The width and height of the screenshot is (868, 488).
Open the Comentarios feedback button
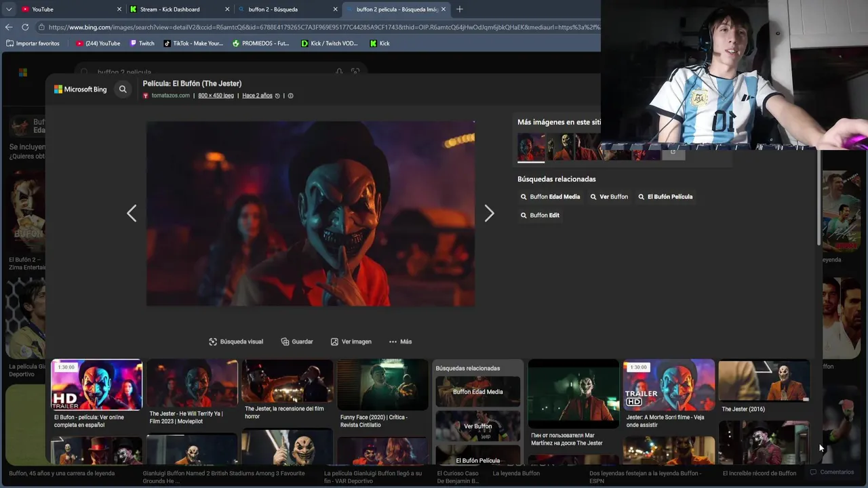point(832,472)
